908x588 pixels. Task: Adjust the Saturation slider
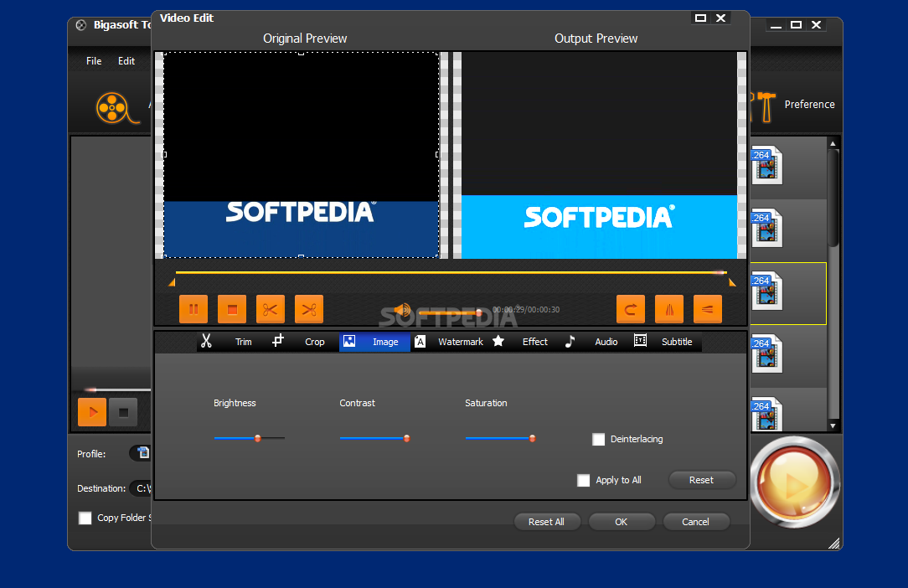(500, 439)
